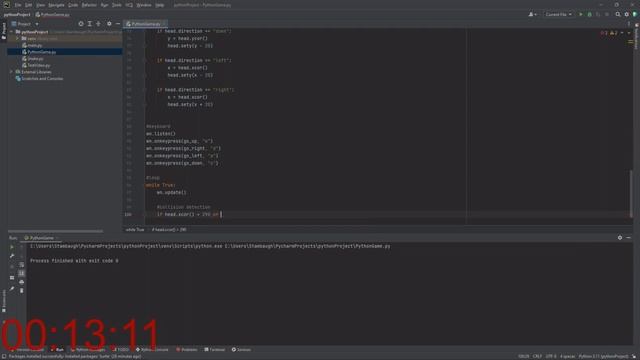Image resolution: width=640 pixels, height=360 pixels.
Task: Open the File menu
Action: [18, 5]
